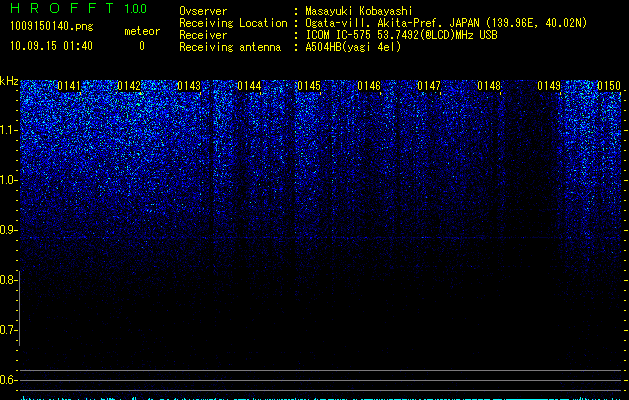Click the kHz axis unit label
This screenshot has width=629, height=400.
pyautogui.click(x=9, y=81)
